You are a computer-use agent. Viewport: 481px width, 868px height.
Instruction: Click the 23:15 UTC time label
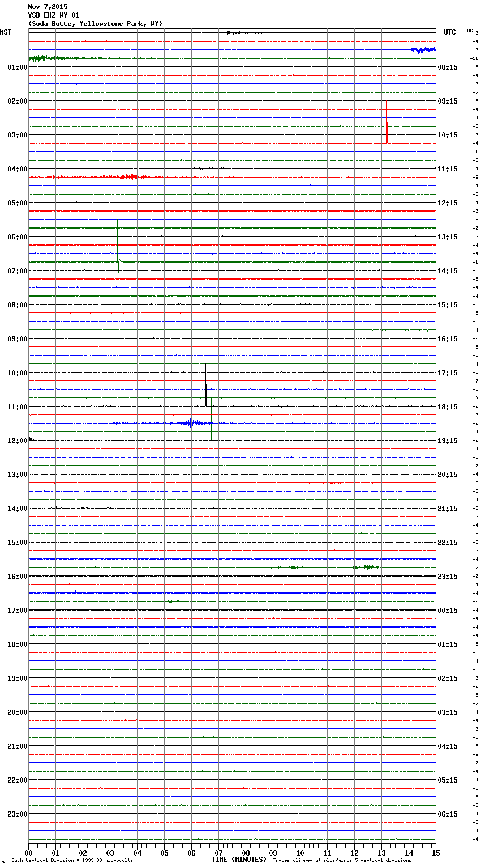click(x=448, y=577)
